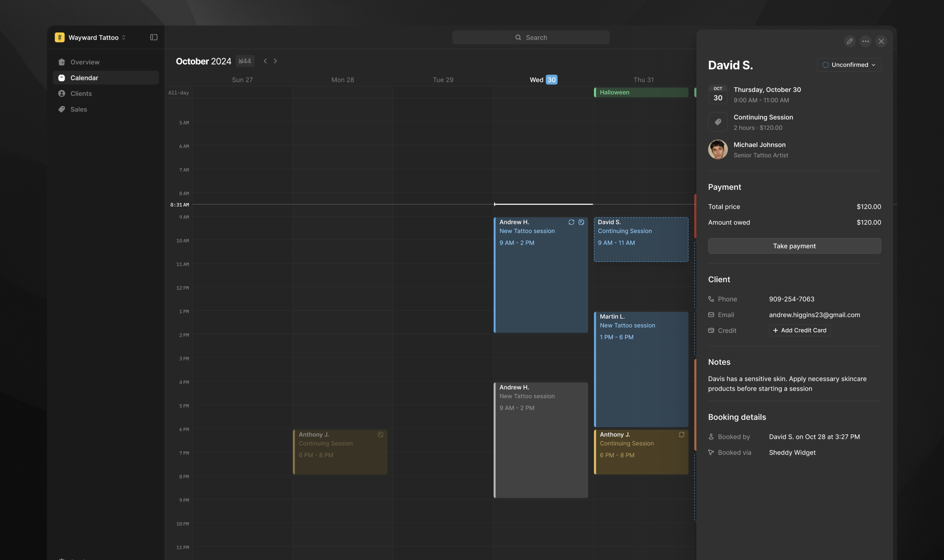The width and height of the screenshot is (944, 560).
Task: Click the Search field
Action: coord(531,37)
